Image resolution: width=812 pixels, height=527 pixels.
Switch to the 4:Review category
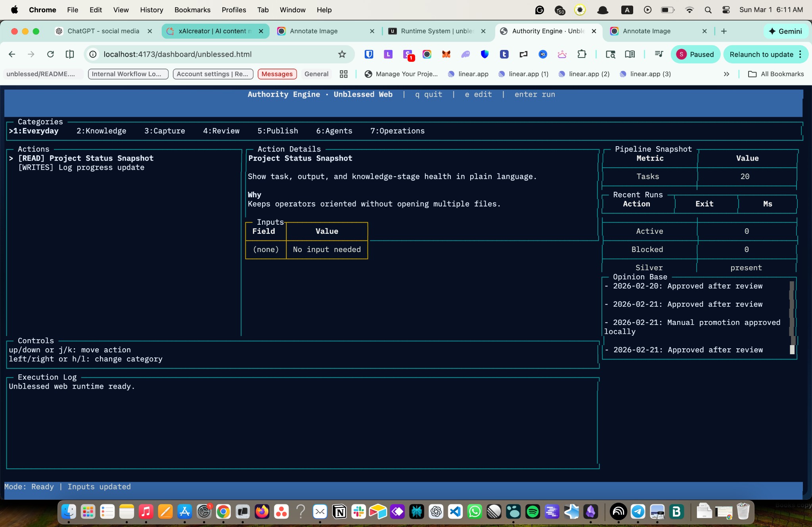pos(221,131)
